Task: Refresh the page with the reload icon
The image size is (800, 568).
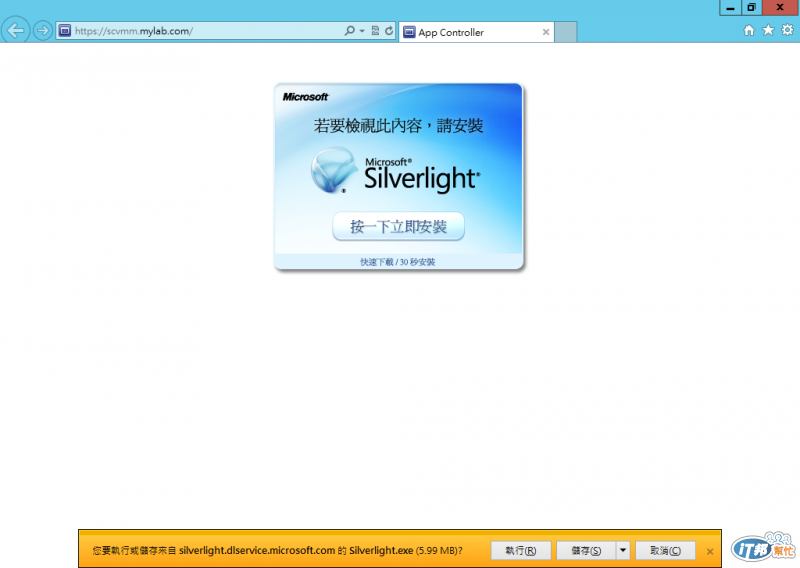Action: [389, 31]
